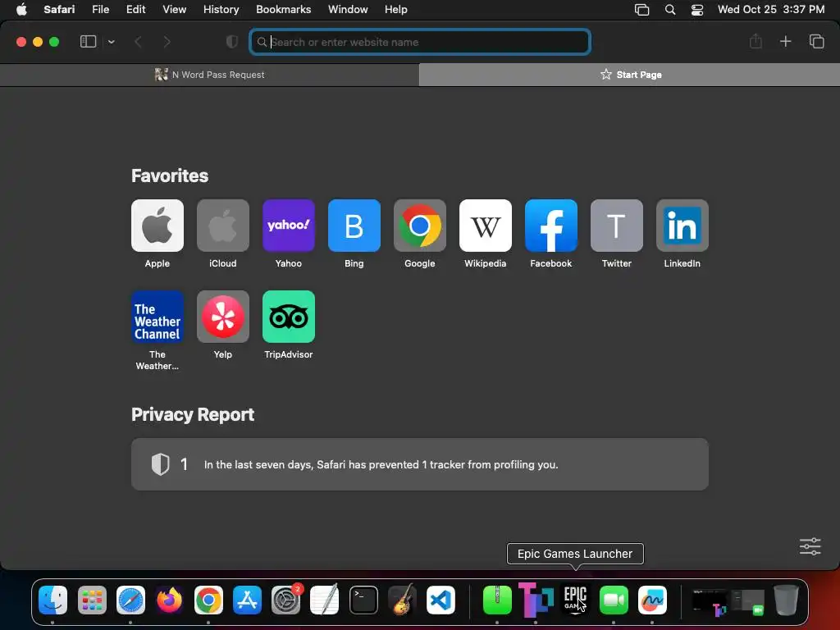This screenshot has height=630, width=840.
Task: Click the date and time in menu bar
Action: tap(771, 9)
